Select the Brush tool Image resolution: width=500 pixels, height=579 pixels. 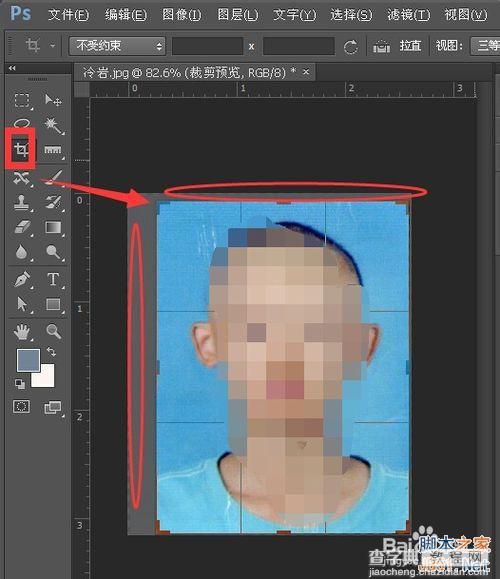coord(54,177)
